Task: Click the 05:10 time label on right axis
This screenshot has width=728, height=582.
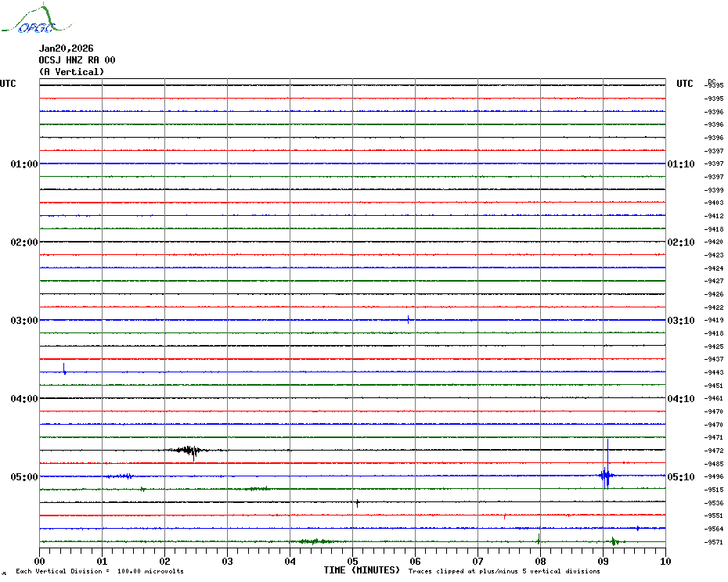Action: [680, 477]
